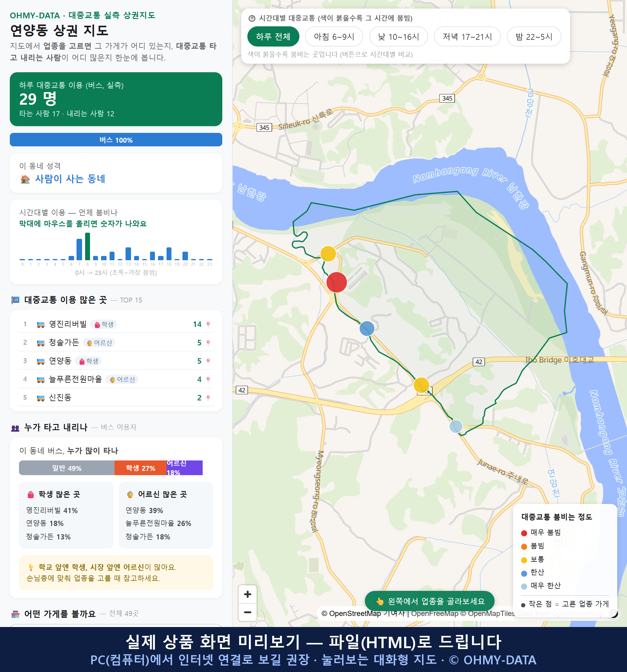627x672 pixels.
Task: Click the light blue stop marker near Junae-ro
Action: click(x=456, y=426)
